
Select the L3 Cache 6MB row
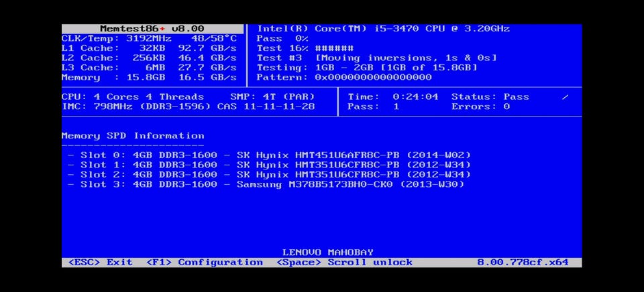(x=149, y=68)
